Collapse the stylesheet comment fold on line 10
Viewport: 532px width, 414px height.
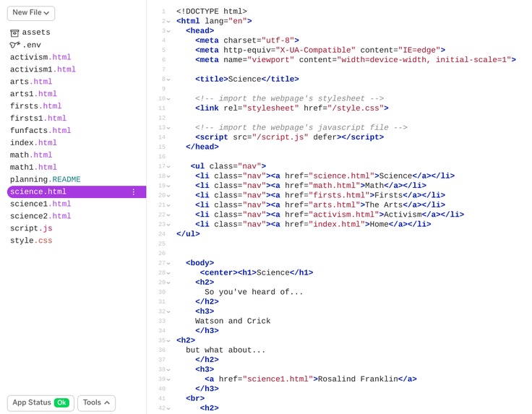(x=168, y=99)
